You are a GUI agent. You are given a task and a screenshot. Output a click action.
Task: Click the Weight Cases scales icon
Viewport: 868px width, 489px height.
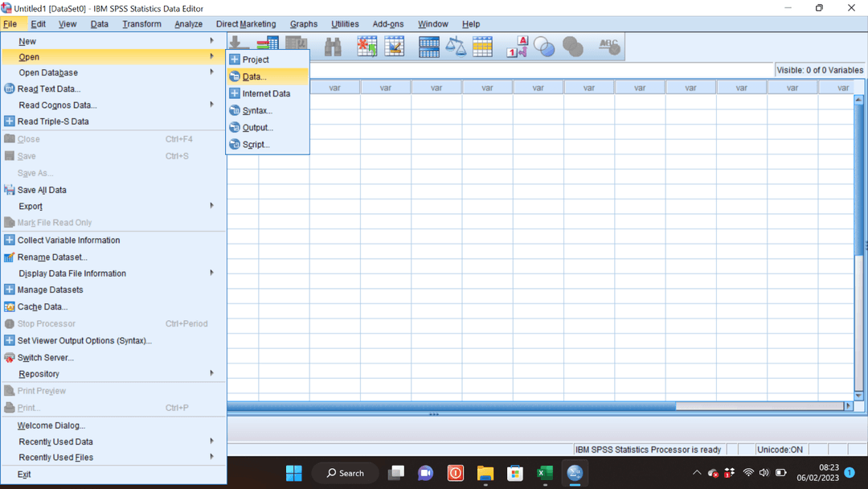[x=456, y=47]
